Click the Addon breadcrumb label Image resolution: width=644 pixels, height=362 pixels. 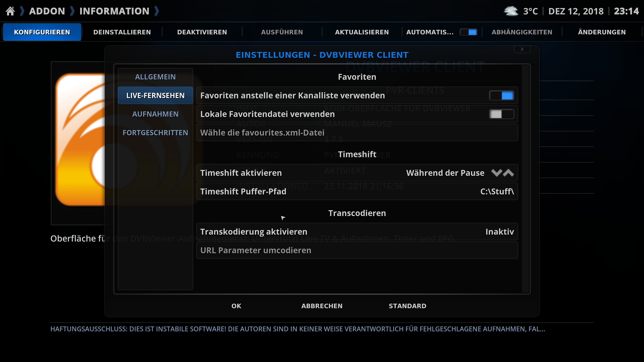[x=47, y=11]
